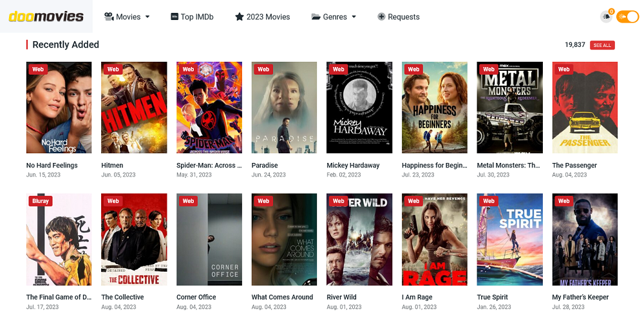Click the Jan. 26, 2023 date
644x322 pixels.
(x=494, y=307)
